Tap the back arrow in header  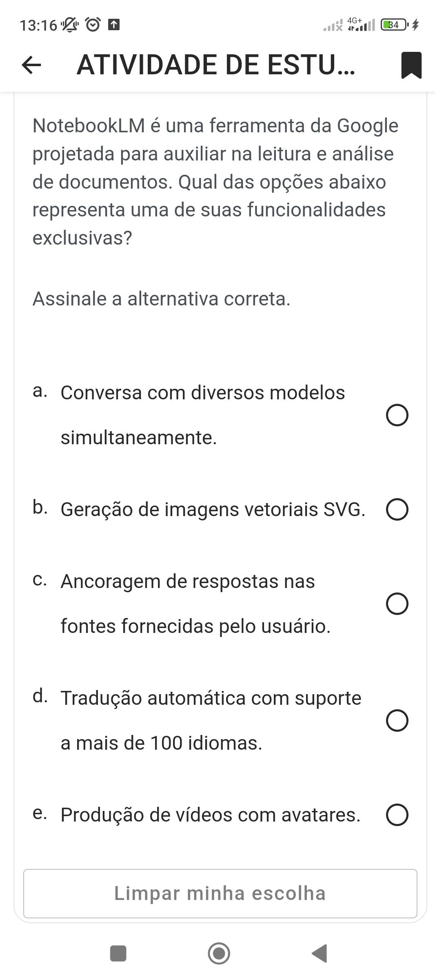(x=31, y=65)
